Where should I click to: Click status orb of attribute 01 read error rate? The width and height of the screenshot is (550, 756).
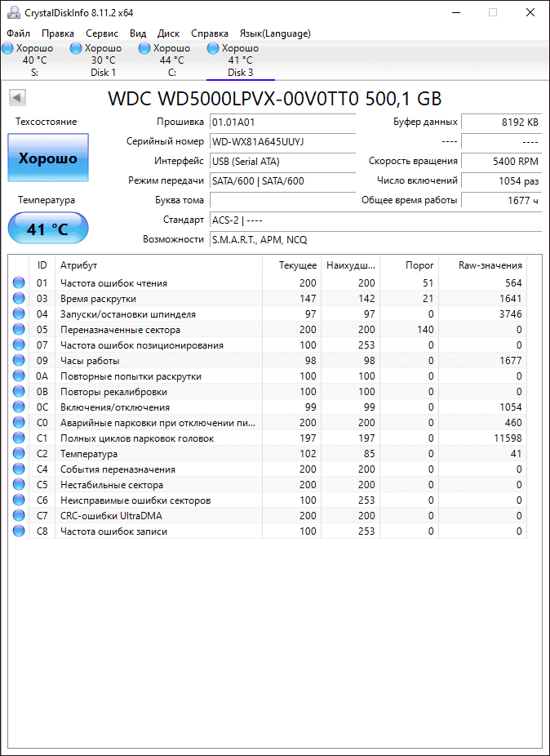pyautogui.click(x=18, y=283)
